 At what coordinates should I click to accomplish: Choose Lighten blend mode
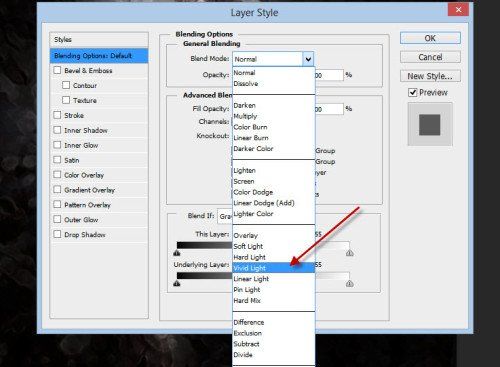[x=274, y=170]
